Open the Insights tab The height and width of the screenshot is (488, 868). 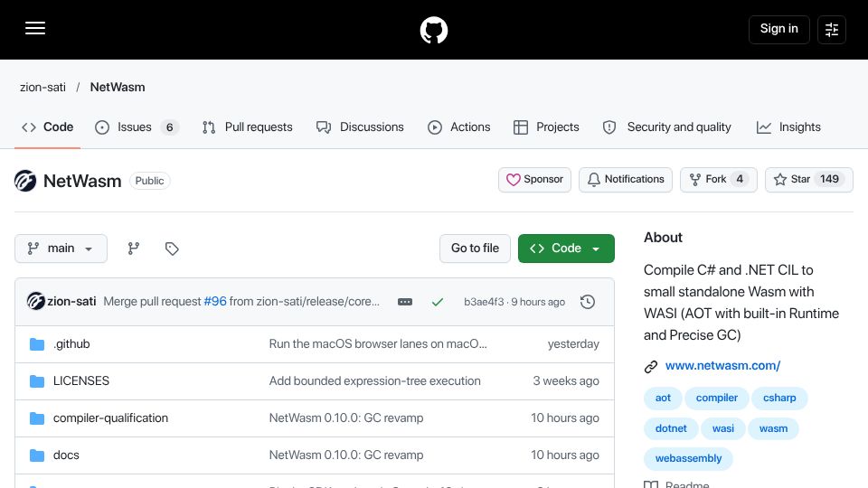788,127
